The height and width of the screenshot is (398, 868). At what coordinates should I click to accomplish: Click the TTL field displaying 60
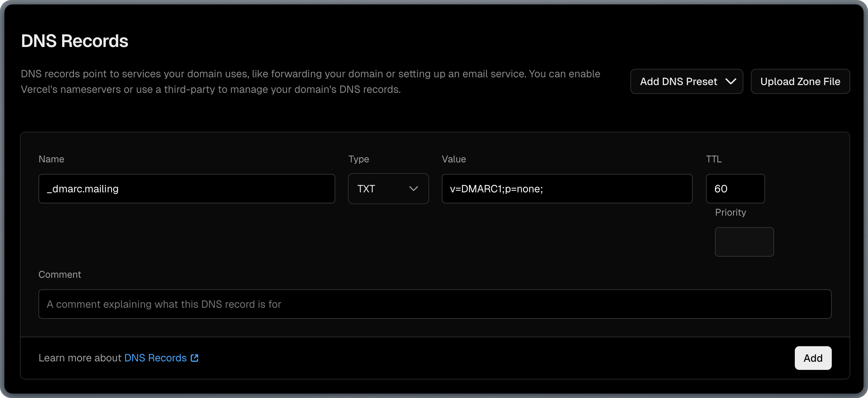tap(735, 189)
